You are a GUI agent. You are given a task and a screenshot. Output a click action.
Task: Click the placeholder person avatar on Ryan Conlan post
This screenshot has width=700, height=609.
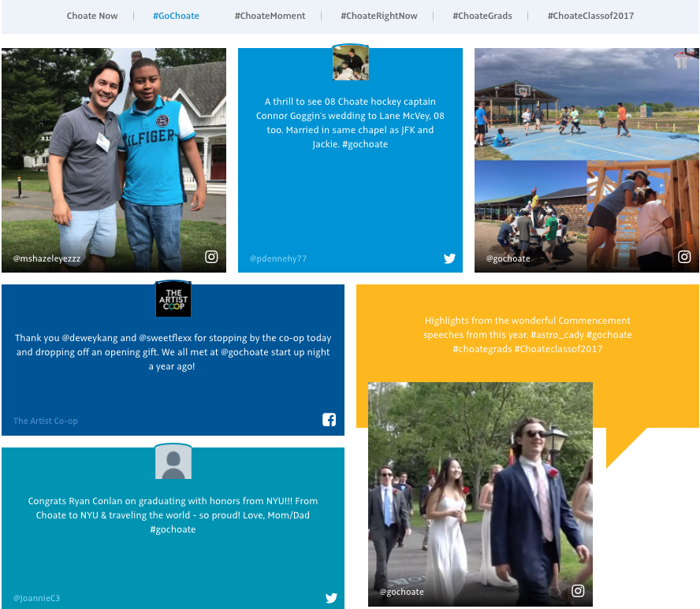[173, 461]
